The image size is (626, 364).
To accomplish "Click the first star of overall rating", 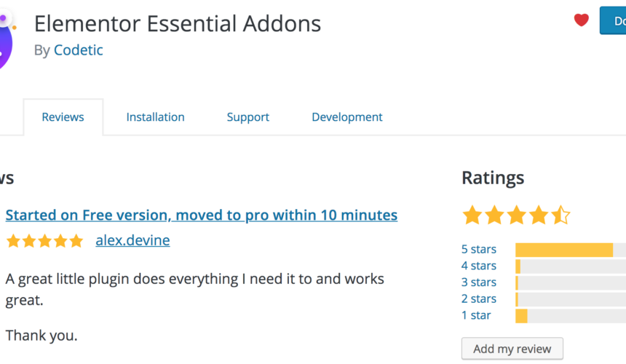I will [x=472, y=215].
